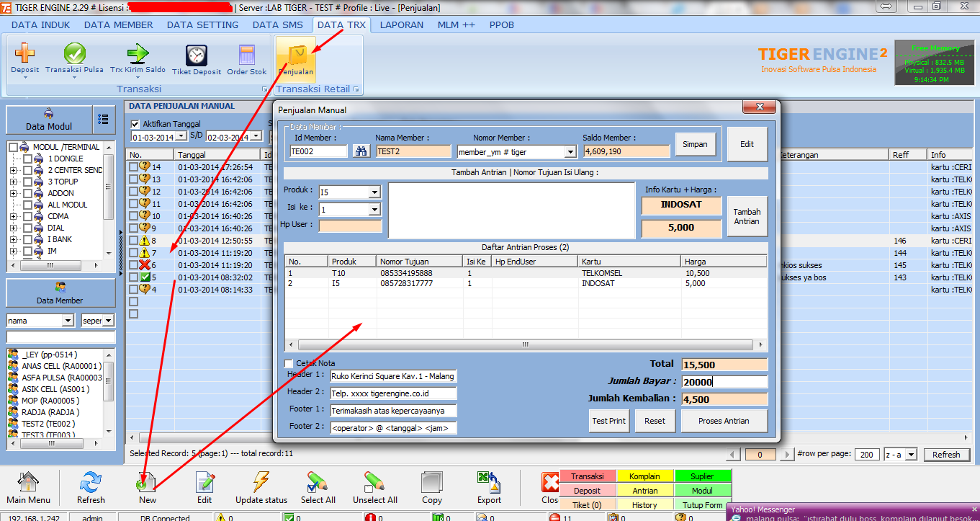980x521 pixels.
Task: Click the Export icon in the bottom toolbar
Action: [489, 486]
